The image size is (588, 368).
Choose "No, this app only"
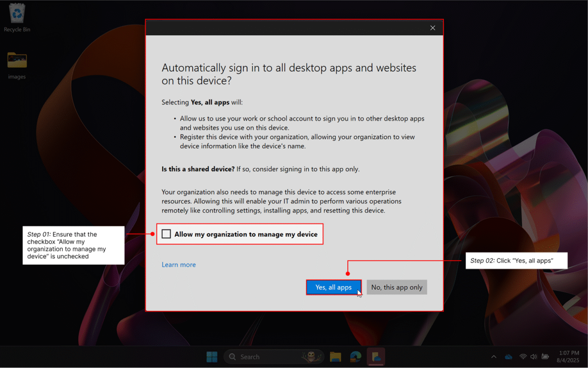click(396, 287)
